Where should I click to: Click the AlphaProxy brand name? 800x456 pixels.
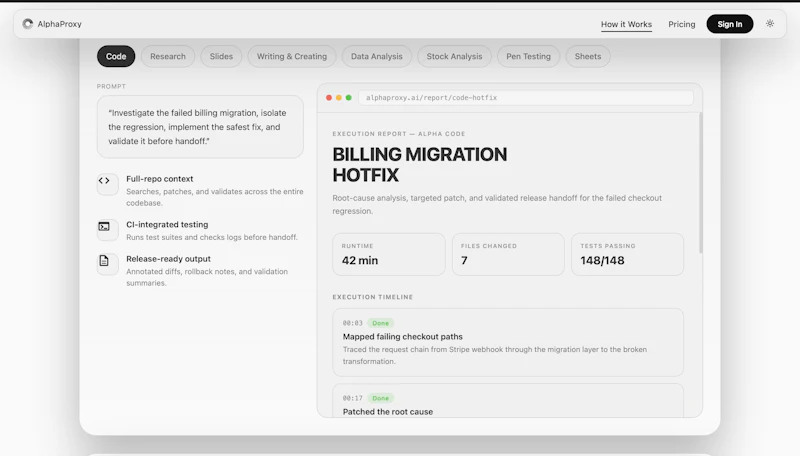[59, 24]
